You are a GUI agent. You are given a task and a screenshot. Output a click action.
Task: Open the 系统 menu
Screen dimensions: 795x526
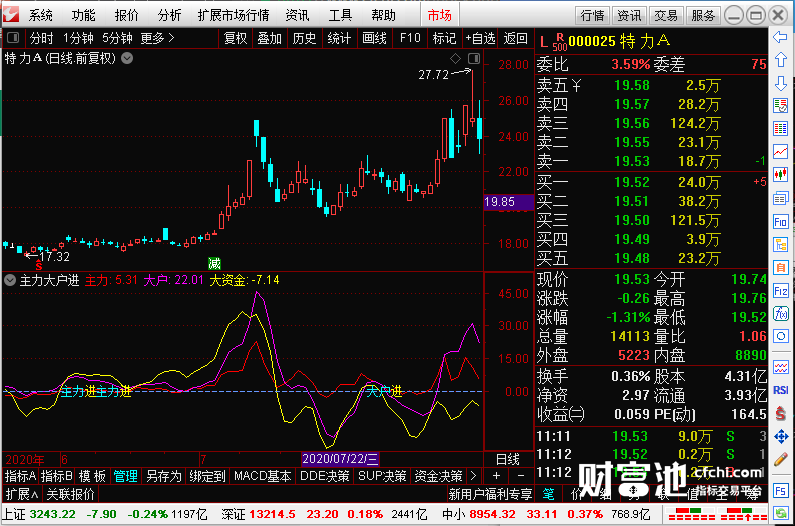click(41, 15)
